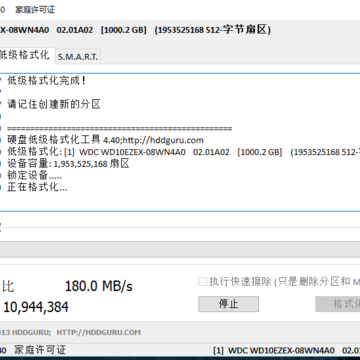
Task: Click 家庭许可证 in the title bar
Action: coord(35,10)
